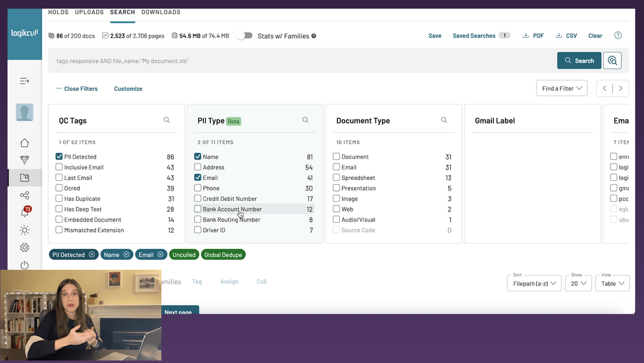Click inside the search query input field
This screenshot has width=644, height=363.
239,60
